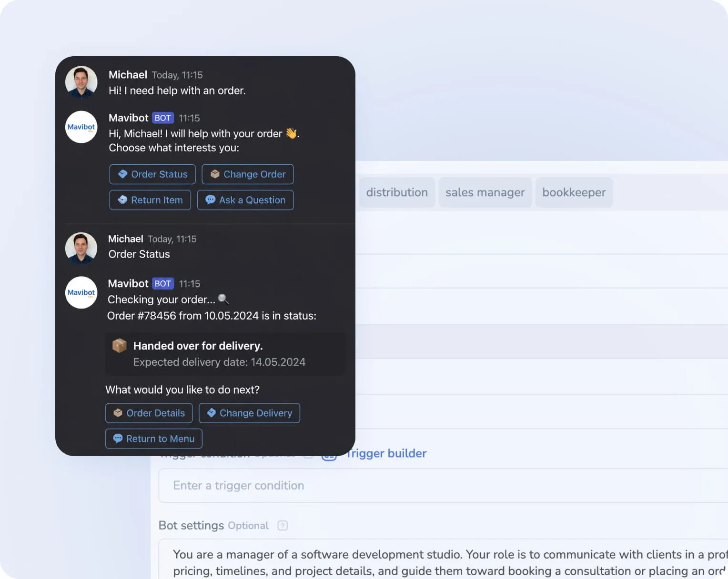Open Order Details from bot reply
This screenshot has width=728, height=579.
[149, 413]
